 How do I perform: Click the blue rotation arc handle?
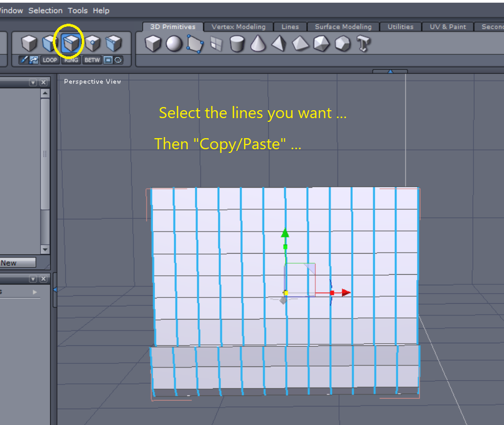click(x=331, y=293)
